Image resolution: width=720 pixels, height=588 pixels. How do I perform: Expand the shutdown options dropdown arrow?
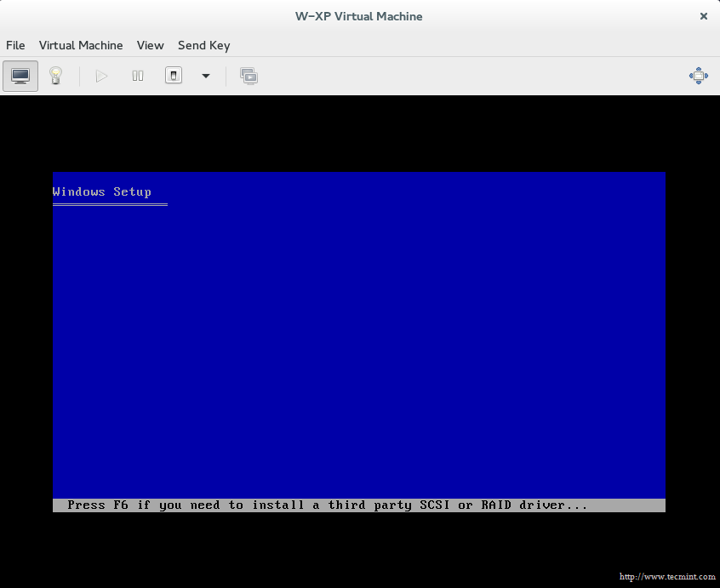(x=206, y=77)
